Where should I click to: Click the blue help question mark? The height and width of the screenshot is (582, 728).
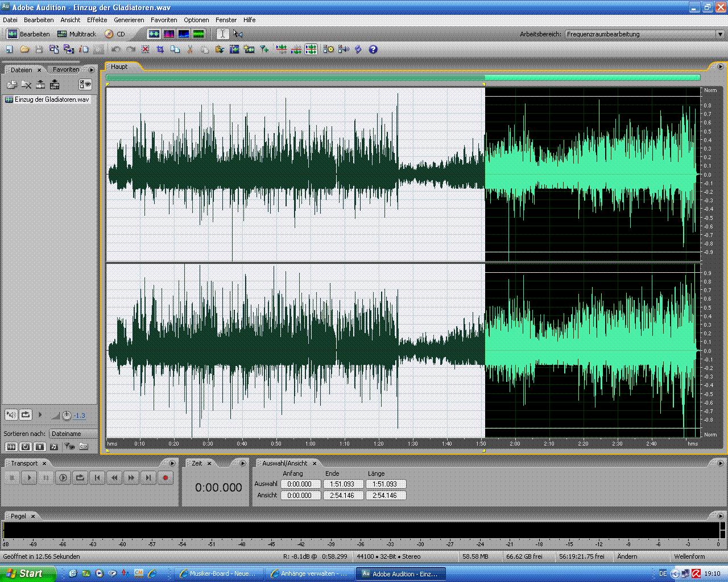coord(373,49)
